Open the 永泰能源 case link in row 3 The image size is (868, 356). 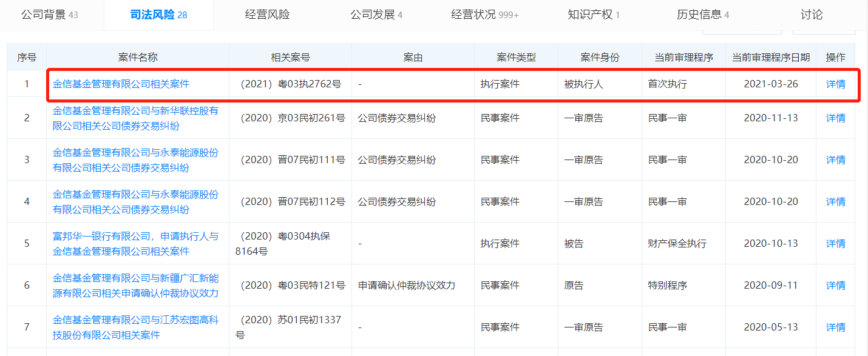(x=135, y=160)
